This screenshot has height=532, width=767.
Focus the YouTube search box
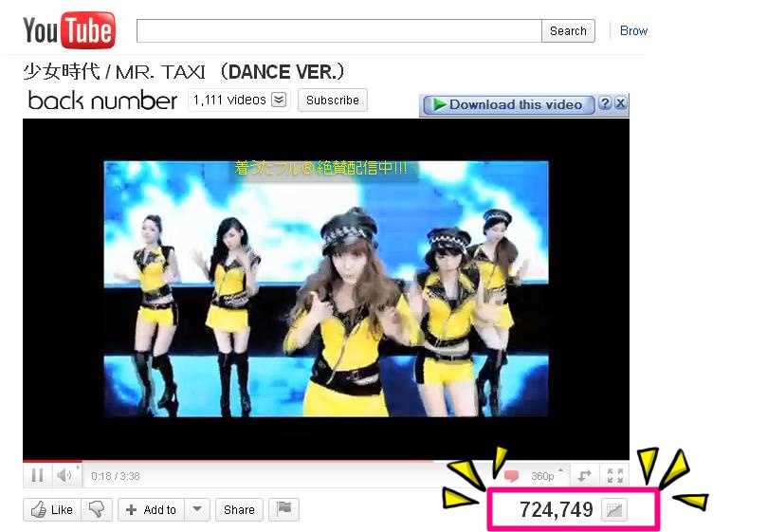tap(339, 31)
